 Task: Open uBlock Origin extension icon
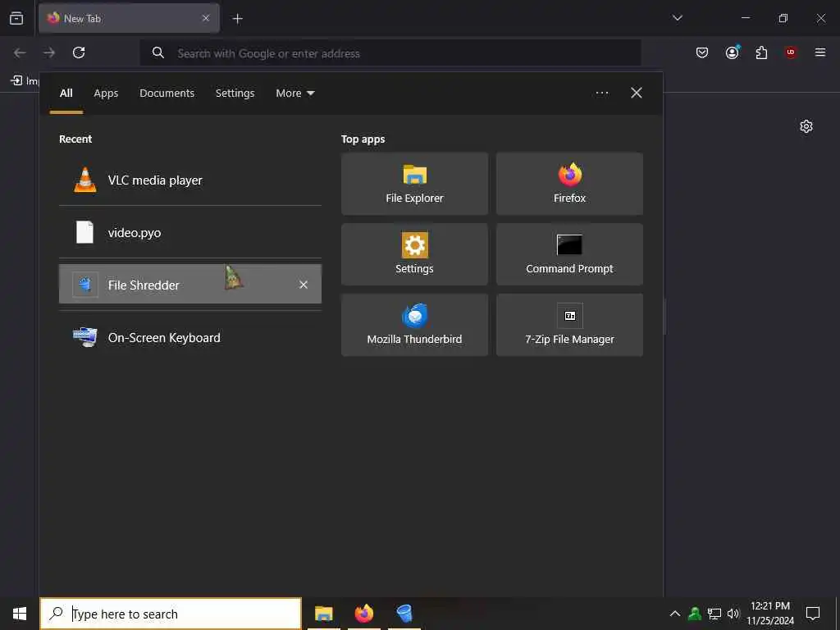[791, 52]
